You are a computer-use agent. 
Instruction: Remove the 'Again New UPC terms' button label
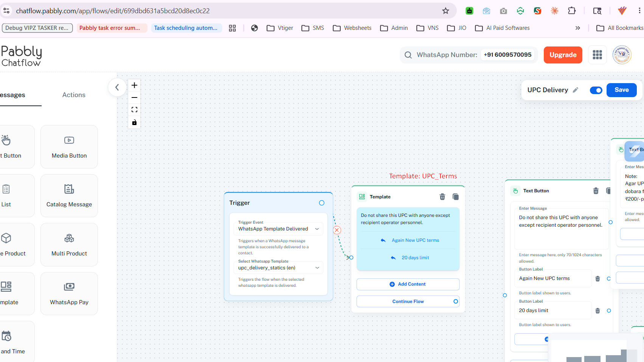point(598,279)
